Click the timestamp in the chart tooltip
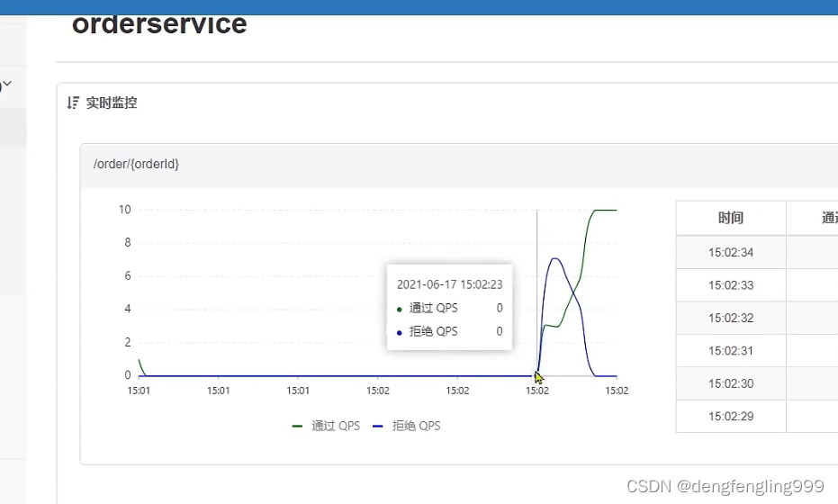Viewport: 838px width, 504px height. pyautogui.click(x=449, y=284)
